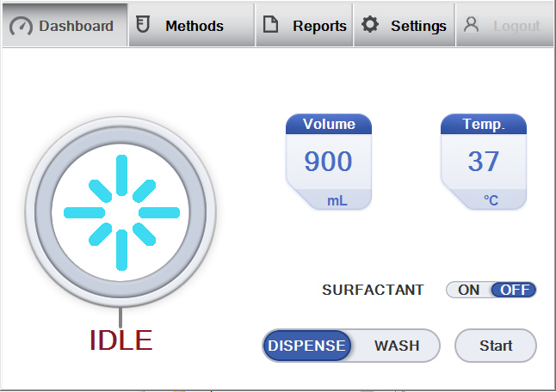The image size is (556, 392).
Task: Click the red IDLE status label
Action: click(x=120, y=340)
